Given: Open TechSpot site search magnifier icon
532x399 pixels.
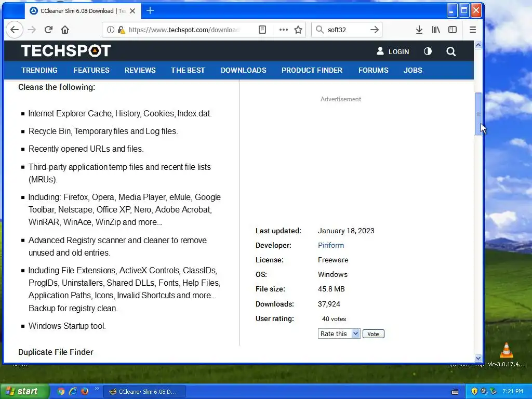Looking at the screenshot, I should [451, 51].
